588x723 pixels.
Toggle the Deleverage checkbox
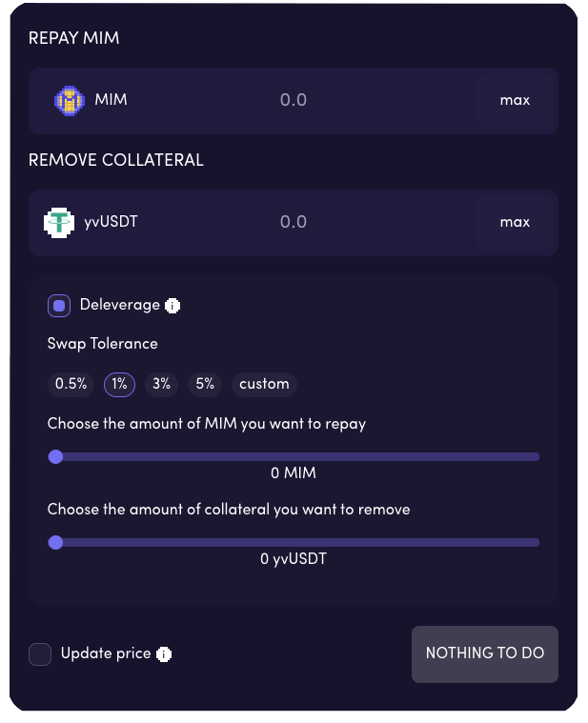(x=59, y=306)
